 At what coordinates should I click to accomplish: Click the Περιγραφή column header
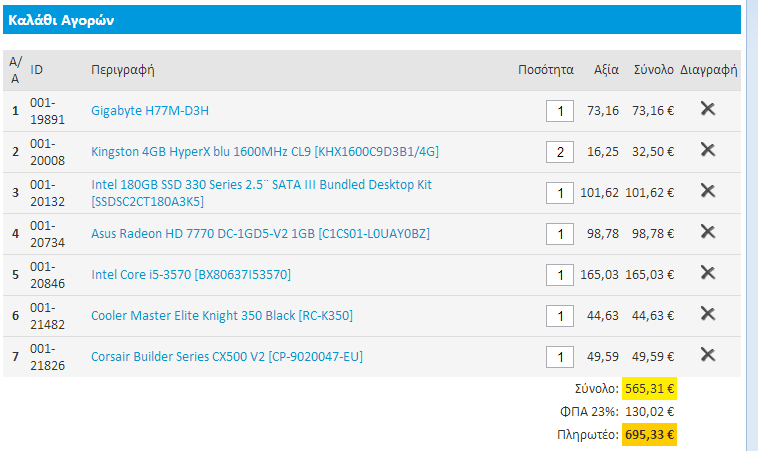click(x=123, y=70)
